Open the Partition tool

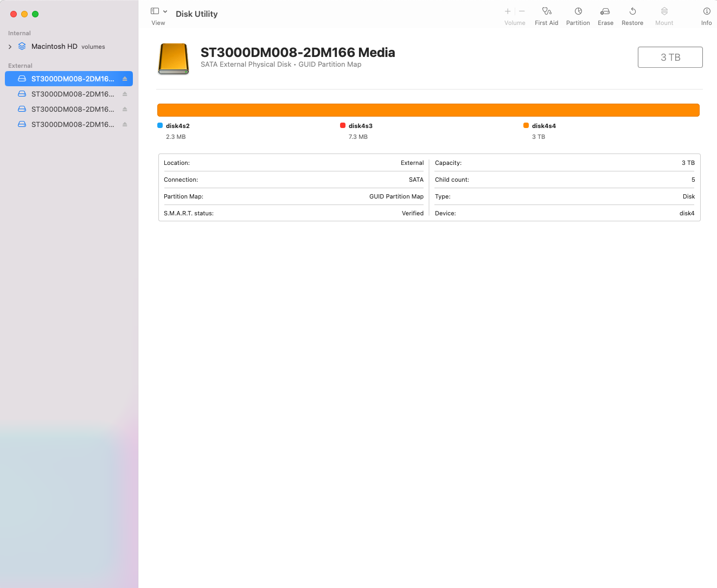[x=578, y=11]
